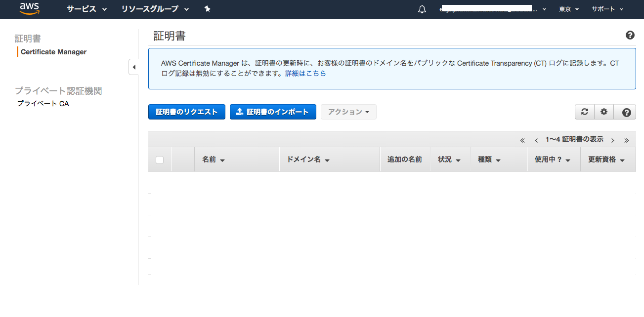Open the 東京 region selector
This screenshot has height=317, width=644.
[x=569, y=9]
